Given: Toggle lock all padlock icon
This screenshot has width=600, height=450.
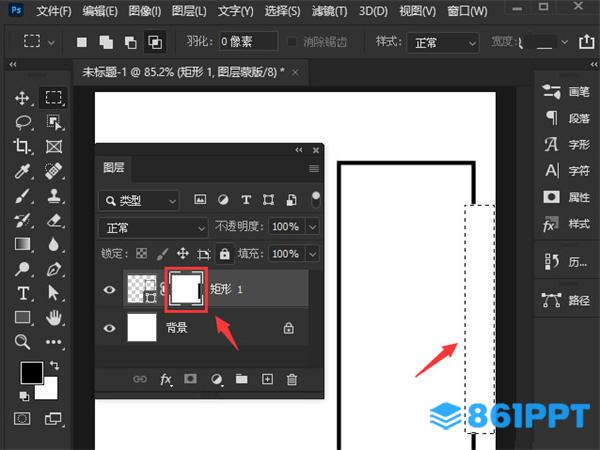Looking at the screenshot, I should (x=225, y=253).
